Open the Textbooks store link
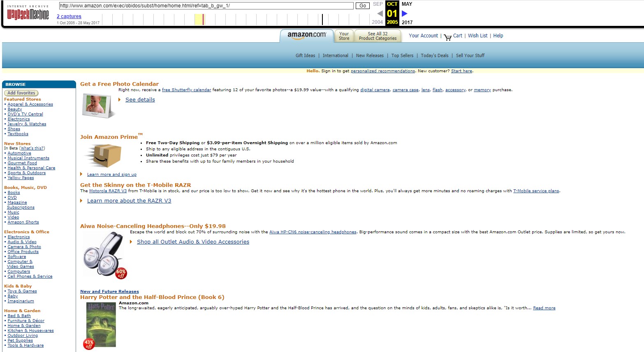The width and height of the screenshot is (644, 352). pyautogui.click(x=18, y=134)
